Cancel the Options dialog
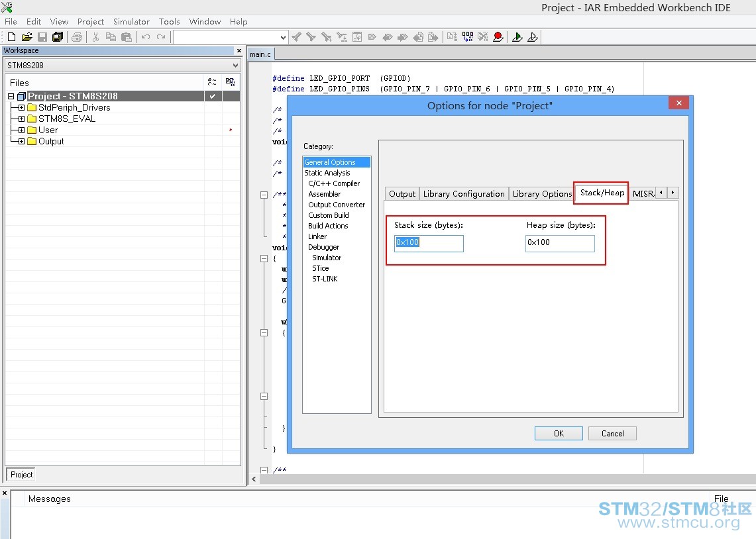The width and height of the screenshot is (756, 539). pos(612,434)
